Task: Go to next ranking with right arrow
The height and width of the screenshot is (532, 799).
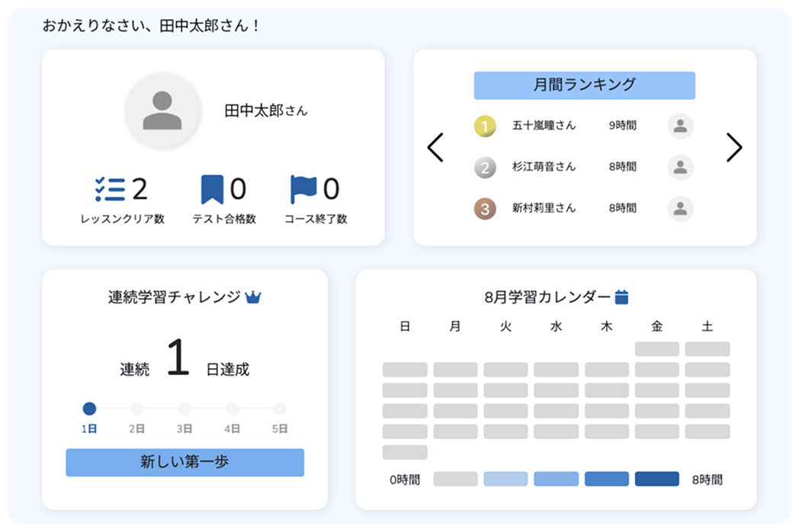Action: coord(733,147)
